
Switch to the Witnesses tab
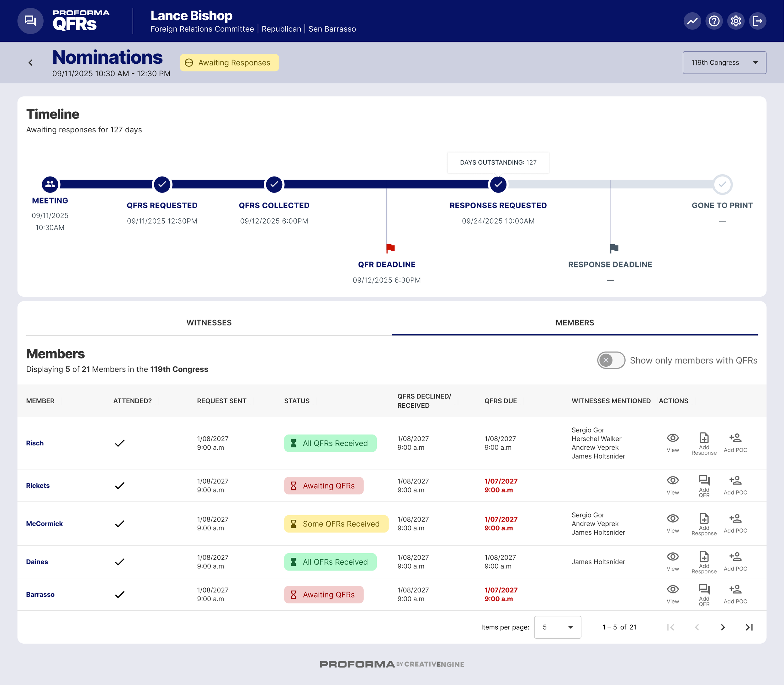[x=209, y=323]
